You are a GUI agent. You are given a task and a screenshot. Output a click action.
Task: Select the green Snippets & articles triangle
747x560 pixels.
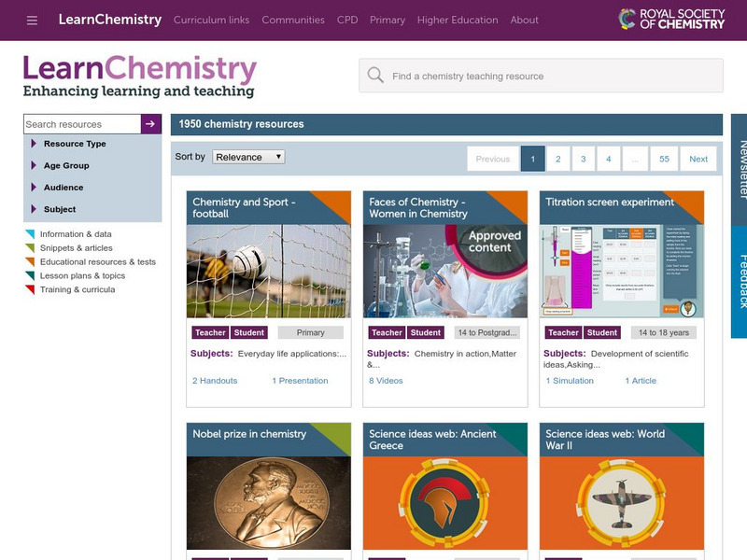30,248
